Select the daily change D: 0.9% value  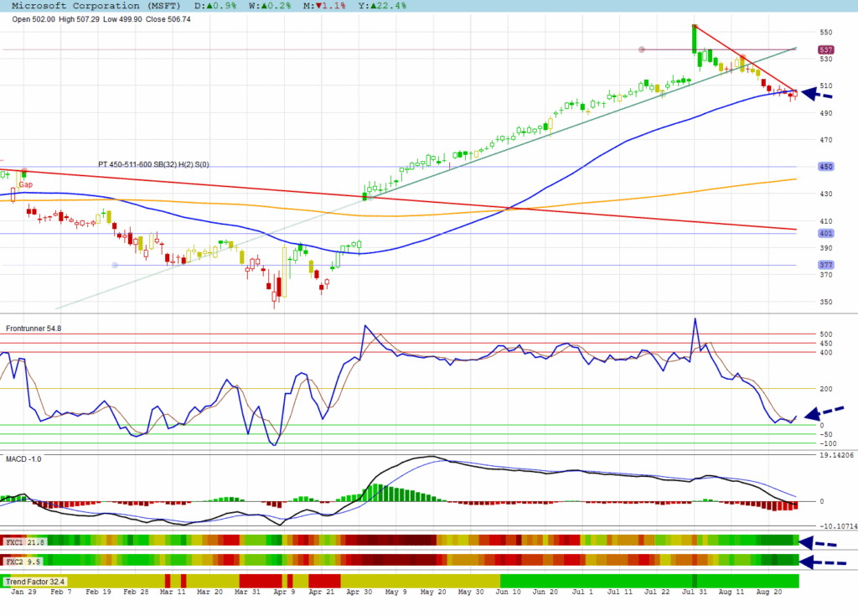pyautogui.click(x=215, y=6)
